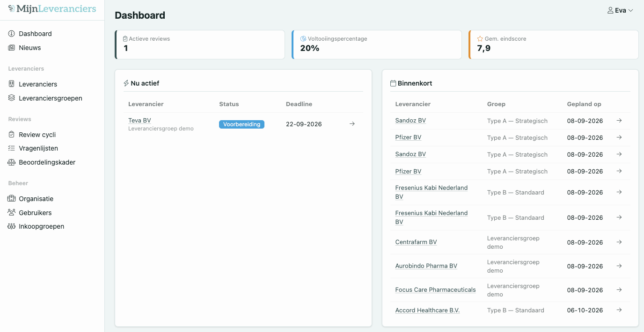The width and height of the screenshot is (644, 332).
Task: Click the user profile icon beside Eva
Action: (610, 10)
